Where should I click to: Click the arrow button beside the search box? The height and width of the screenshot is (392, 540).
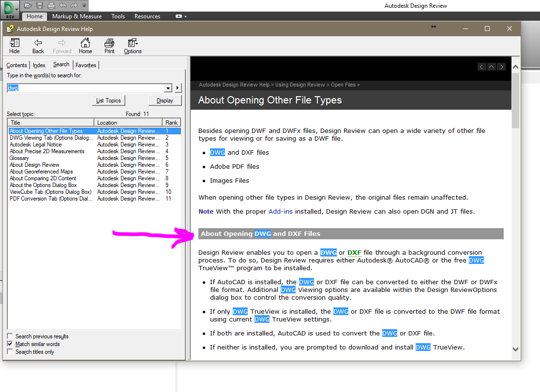point(178,88)
